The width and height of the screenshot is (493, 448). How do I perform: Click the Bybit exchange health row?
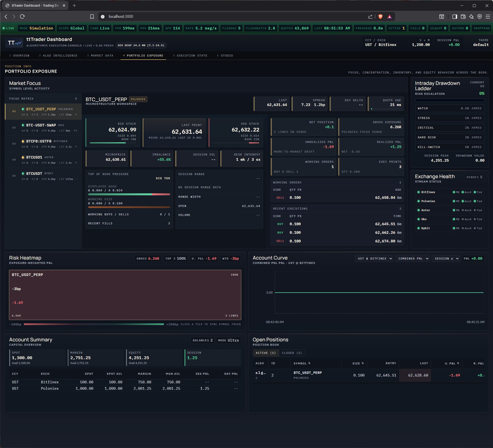pos(449,228)
